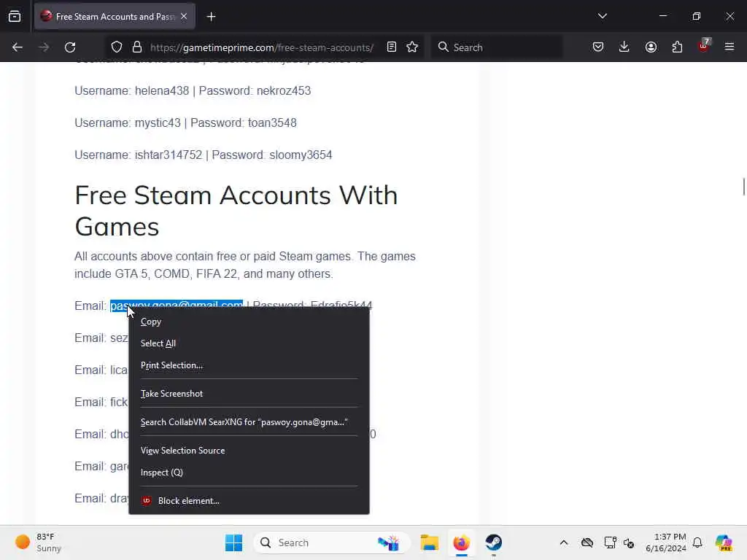Choose Take Screenshot in context menu

pyautogui.click(x=249, y=393)
